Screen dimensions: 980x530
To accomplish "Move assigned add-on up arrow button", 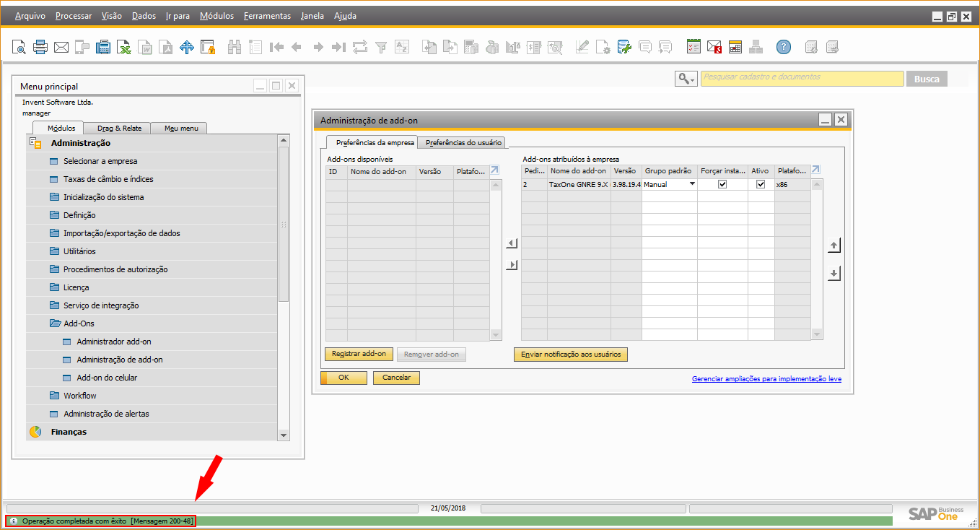I will point(834,246).
